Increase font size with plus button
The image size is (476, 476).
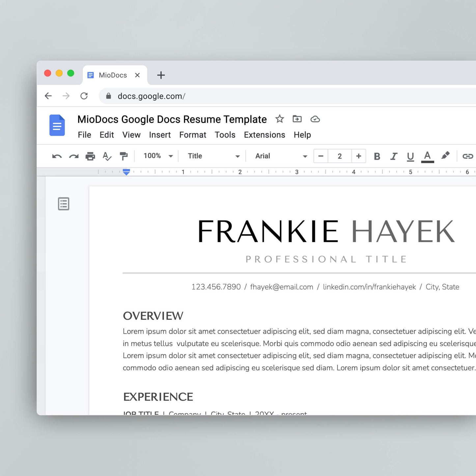pyautogui.click(x=359, y=156)
